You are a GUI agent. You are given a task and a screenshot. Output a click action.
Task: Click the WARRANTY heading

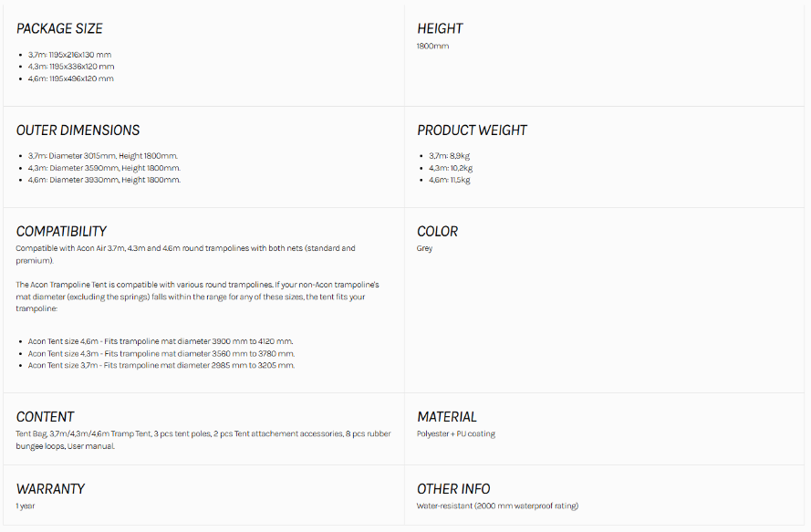50,489
